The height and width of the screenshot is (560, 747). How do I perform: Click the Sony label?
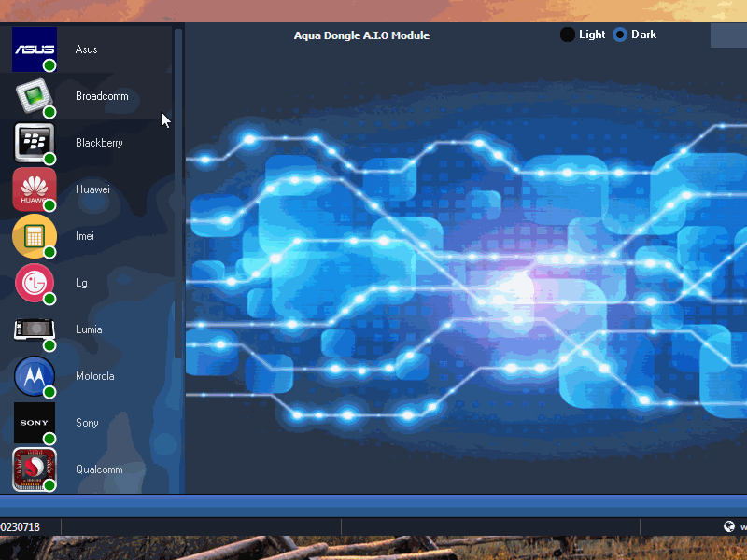tap(87, 423)
